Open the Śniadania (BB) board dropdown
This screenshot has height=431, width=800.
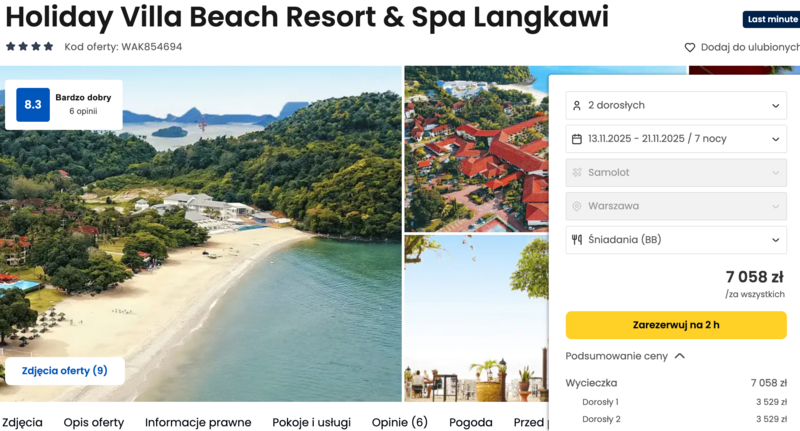coord(676,240)
